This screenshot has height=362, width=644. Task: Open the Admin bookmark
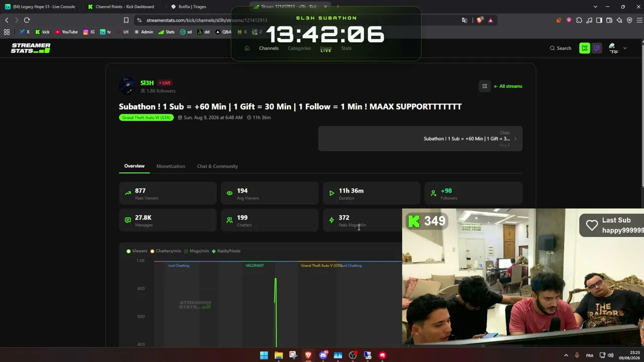[143, 32]
